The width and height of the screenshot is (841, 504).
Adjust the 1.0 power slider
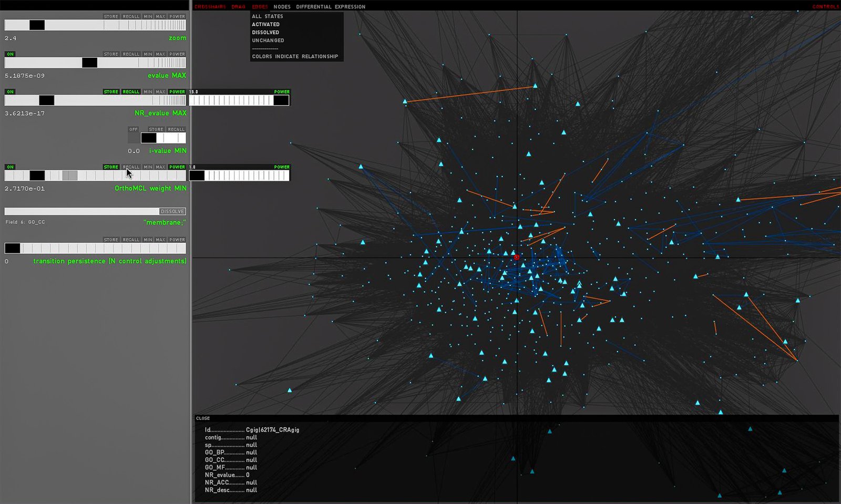point(239,176)
